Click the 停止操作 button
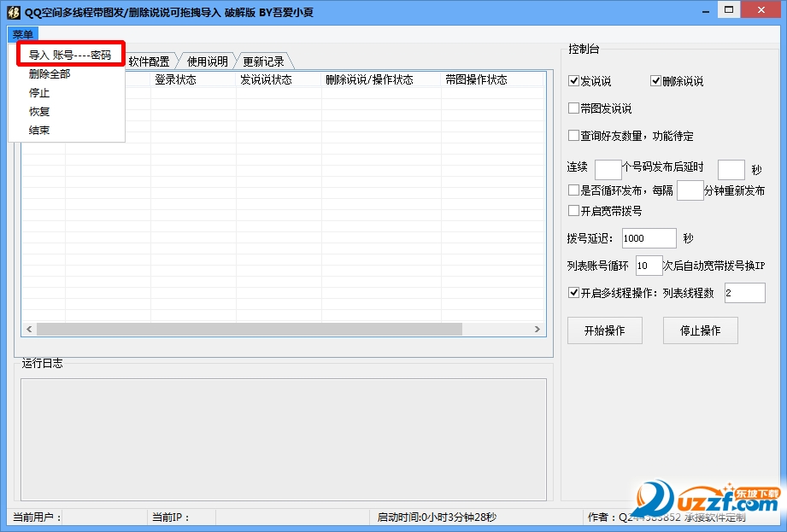This screenshot has height=532, width=787. [x=700, y=330]
